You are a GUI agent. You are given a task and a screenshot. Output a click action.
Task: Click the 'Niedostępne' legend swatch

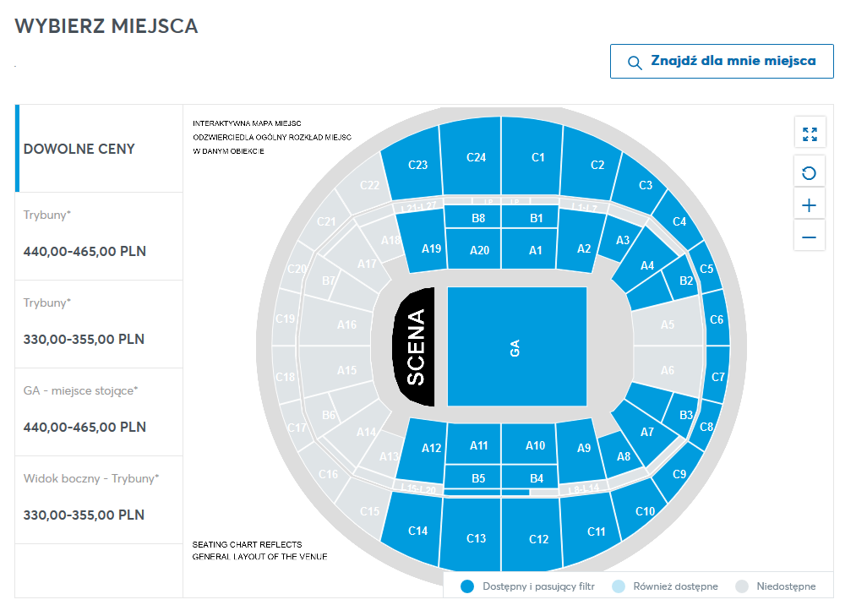(x=742, y=586)
